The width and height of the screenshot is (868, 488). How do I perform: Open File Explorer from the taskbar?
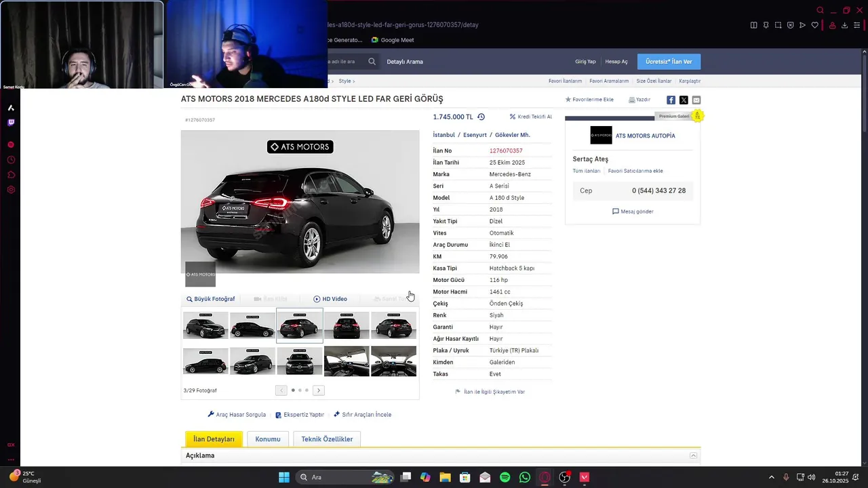click(445, 477)
